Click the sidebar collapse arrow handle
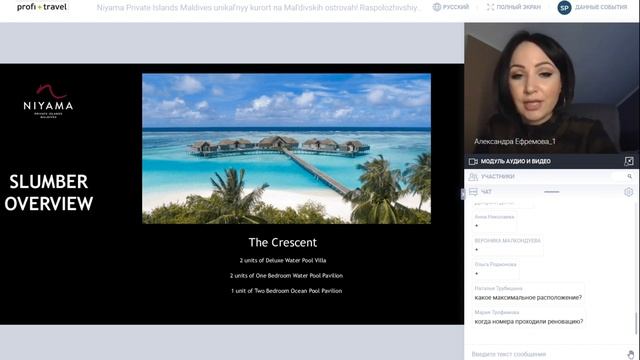The height and width of the screenshot is (360, 640). click(x=462, y=194)
